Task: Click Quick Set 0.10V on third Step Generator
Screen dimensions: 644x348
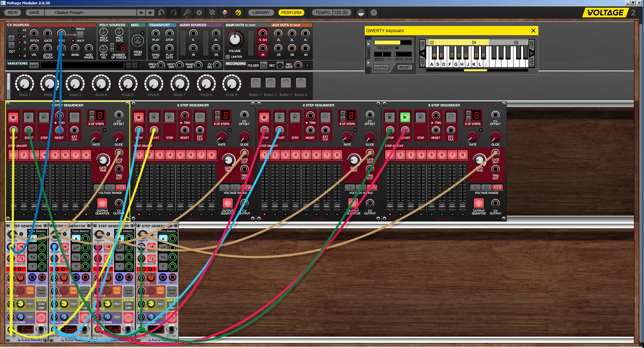Action: (129, 304)
